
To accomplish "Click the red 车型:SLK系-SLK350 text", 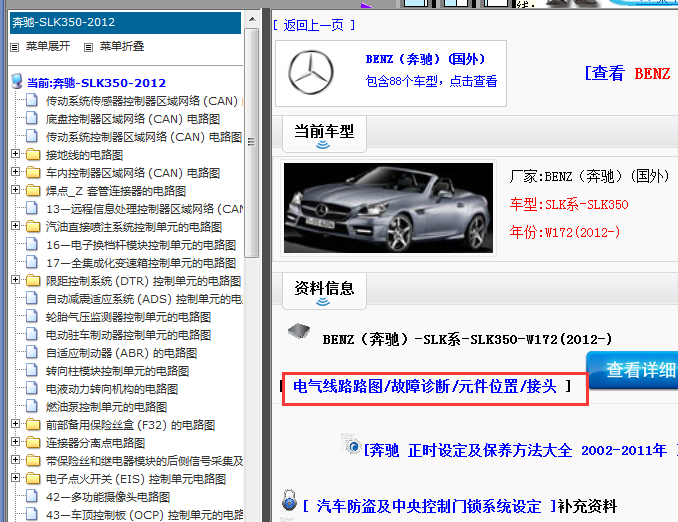I will pos(569,204).
